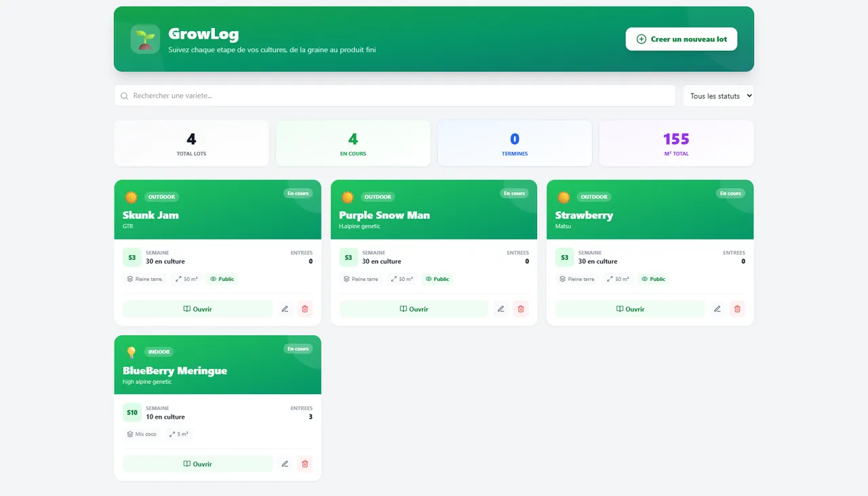The width and height of the screenshot is (868, 496).
Task: Delete Skunk Jam with the trash icon
Action: [x=304, y=309]
